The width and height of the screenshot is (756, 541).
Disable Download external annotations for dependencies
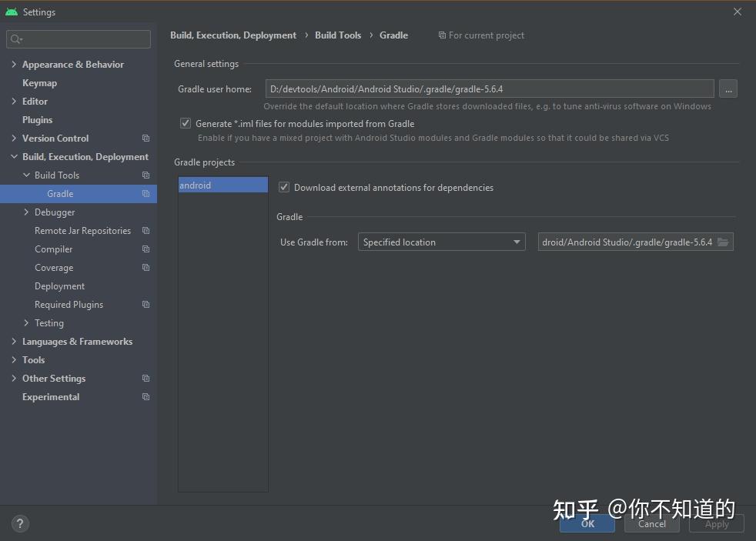click(x=283, y=187)
